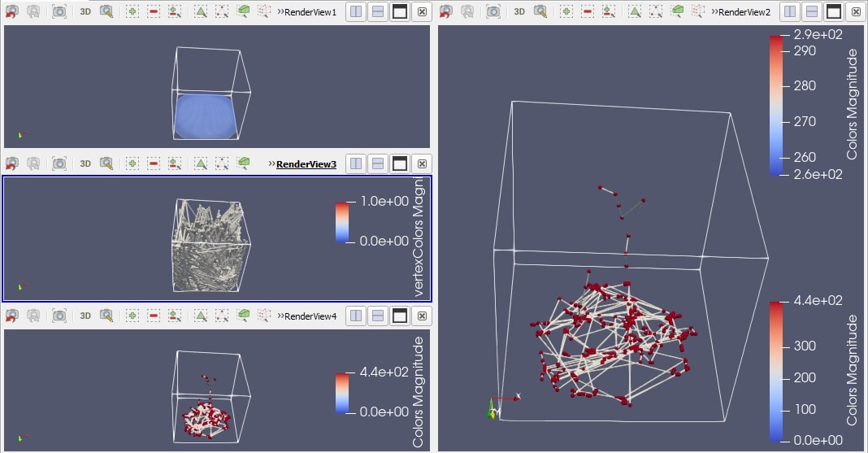Click camera undo icon in RenderView1 toolbar
The height and width of the screenshot is (453, 868).
point(12,12)
